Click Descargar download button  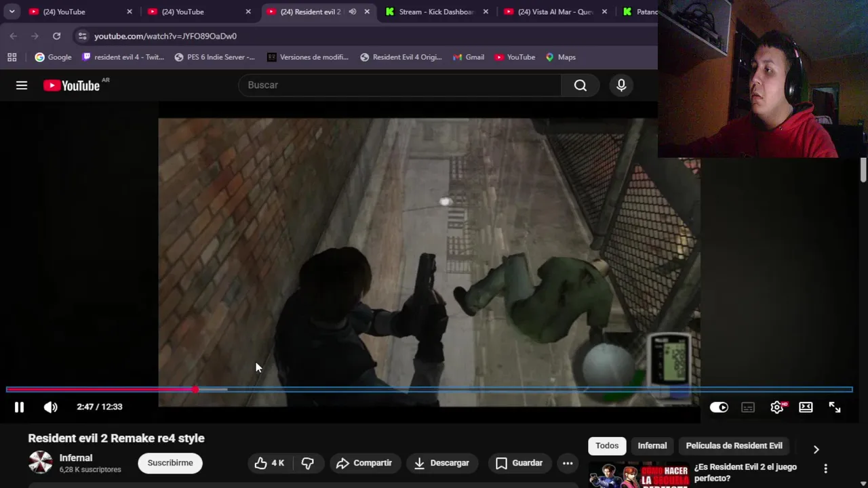tap(441, 463)
